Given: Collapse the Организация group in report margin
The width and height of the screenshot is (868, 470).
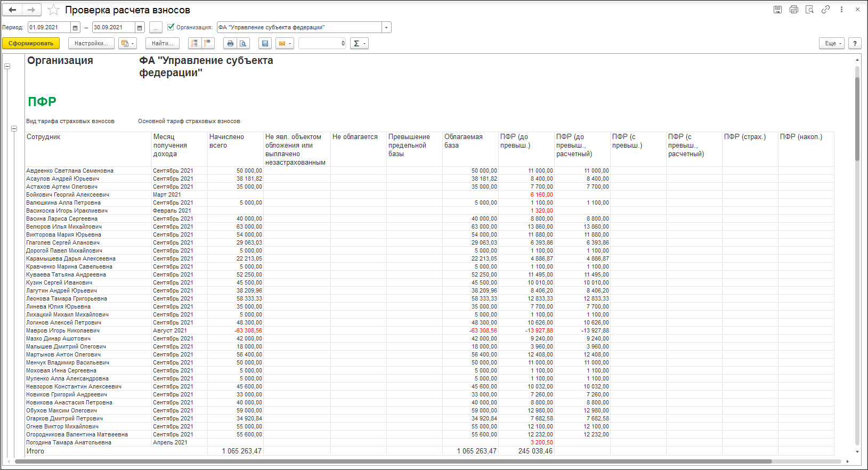Looking at the screenshot, I should 7,67.
